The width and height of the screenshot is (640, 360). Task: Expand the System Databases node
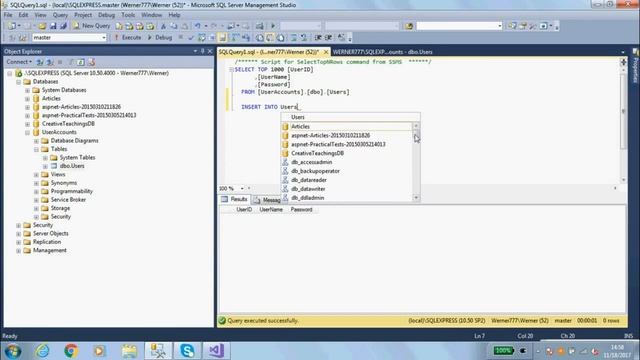(x=27, y=90)
